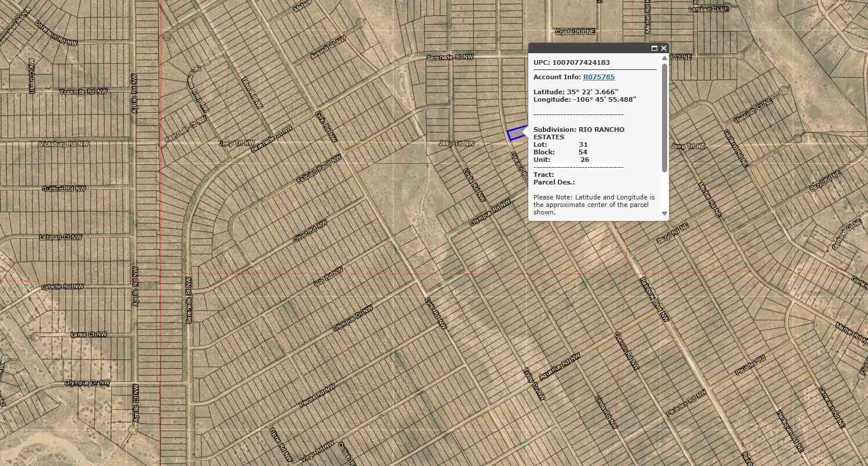Click the UPC number 1007077424183
Image resolution: width=868 pixels, height=466 pixels.
tap(581, 62)
